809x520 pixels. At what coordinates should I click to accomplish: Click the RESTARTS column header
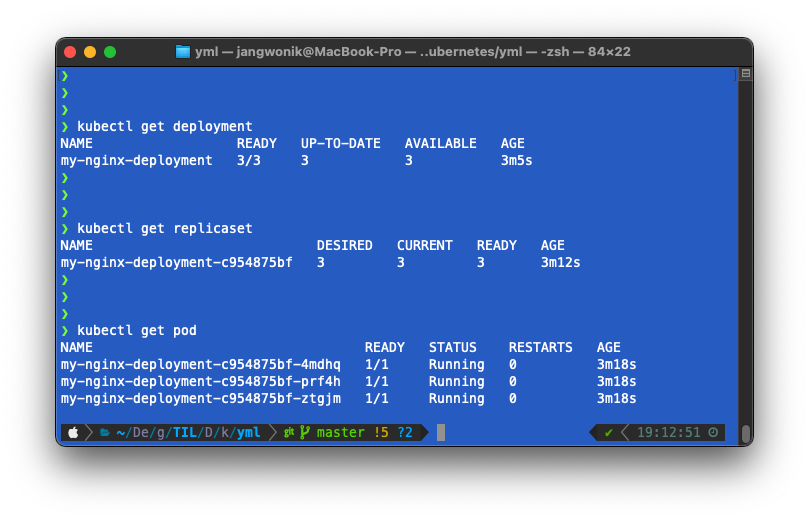[541, 348]
